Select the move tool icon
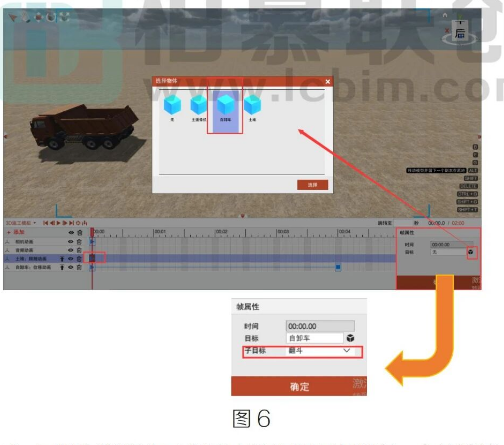This screenshot has height=445, width=504. point(39,17)
